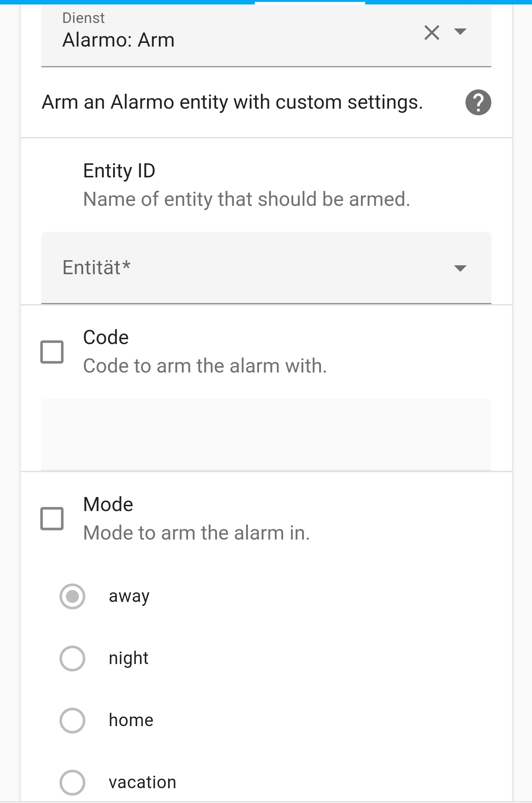Image resolution: width=532 pixels, height=803 pixels.
Task: Click the Entity ID section label
Action: pyautogui.click(x=119, y=171)
